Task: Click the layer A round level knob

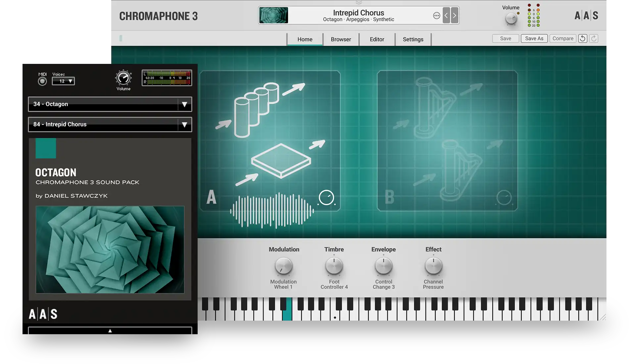Action: click(x=326, y=198)
